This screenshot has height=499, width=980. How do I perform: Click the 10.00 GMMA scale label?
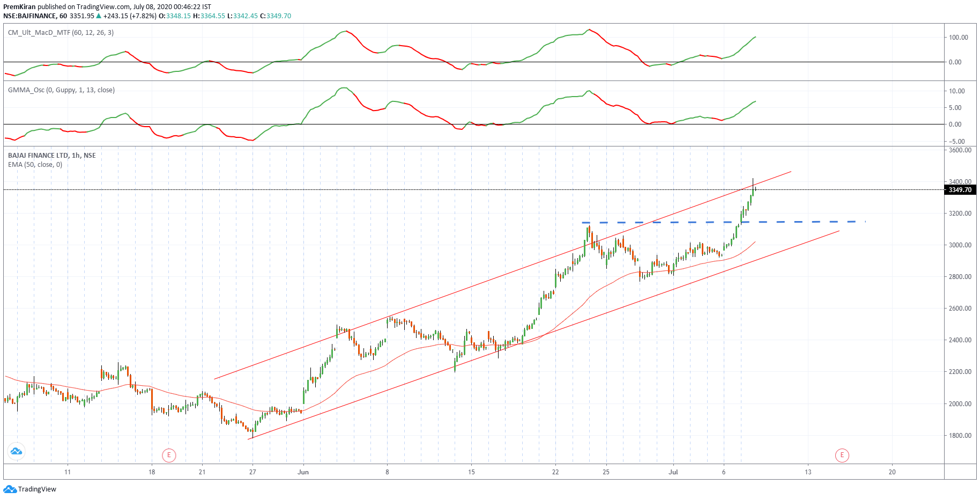click(957, 91)
